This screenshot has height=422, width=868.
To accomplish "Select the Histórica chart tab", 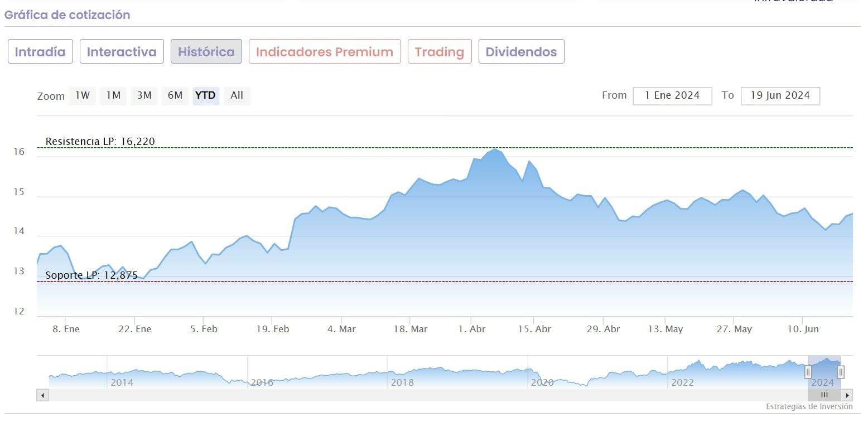I will 206,52.
